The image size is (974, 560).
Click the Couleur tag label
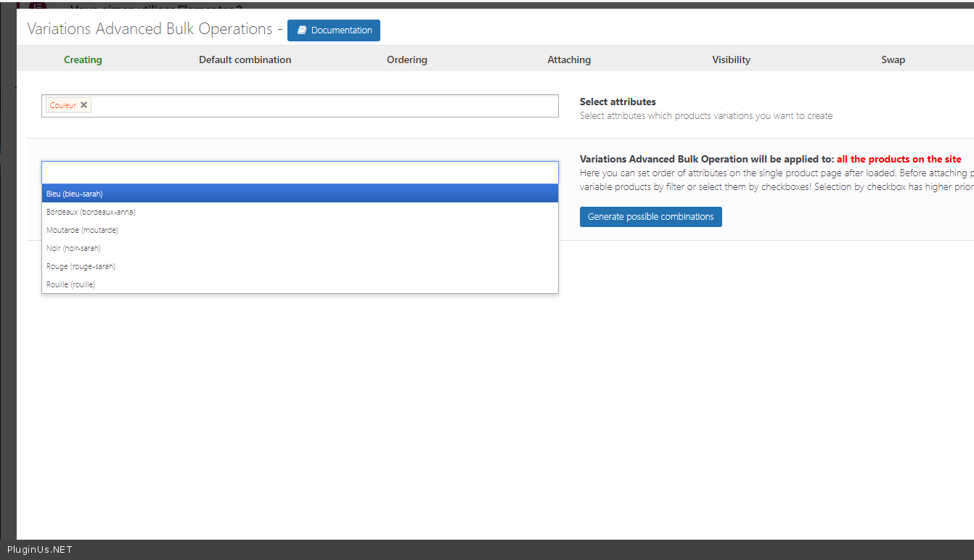coord(63,105)
